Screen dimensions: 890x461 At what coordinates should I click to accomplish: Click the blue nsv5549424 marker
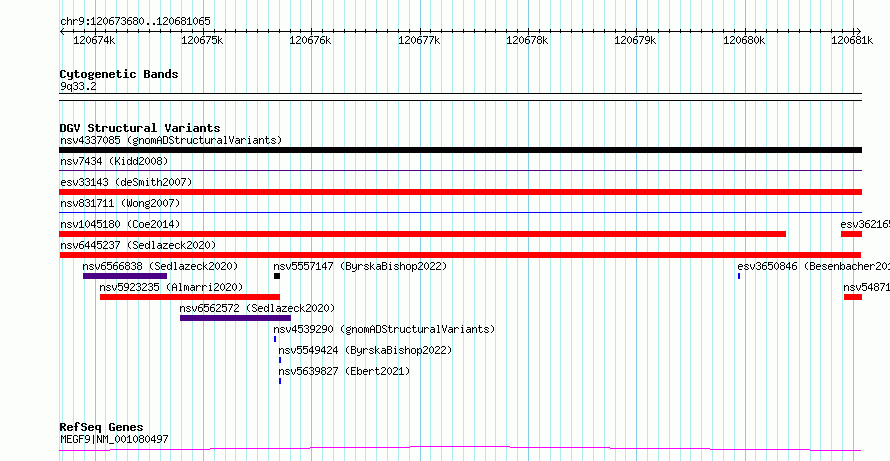click(280, 360)
